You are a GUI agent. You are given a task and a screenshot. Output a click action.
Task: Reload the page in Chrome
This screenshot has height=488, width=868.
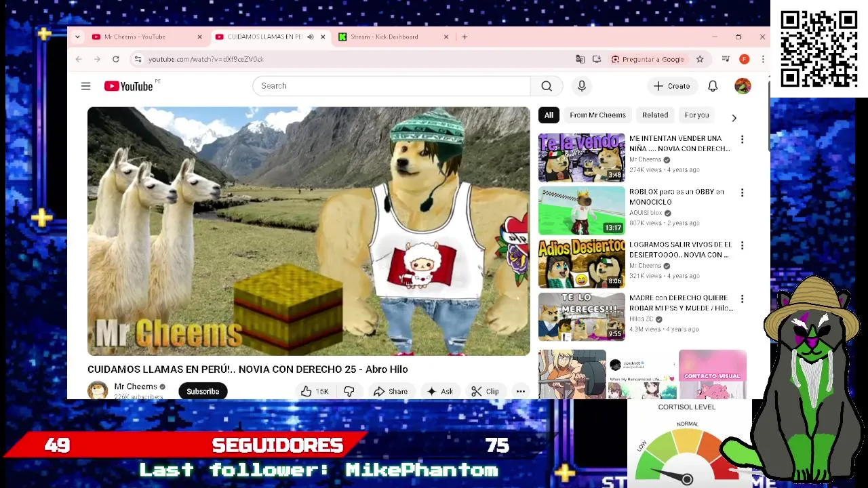(x=116, y=59)
